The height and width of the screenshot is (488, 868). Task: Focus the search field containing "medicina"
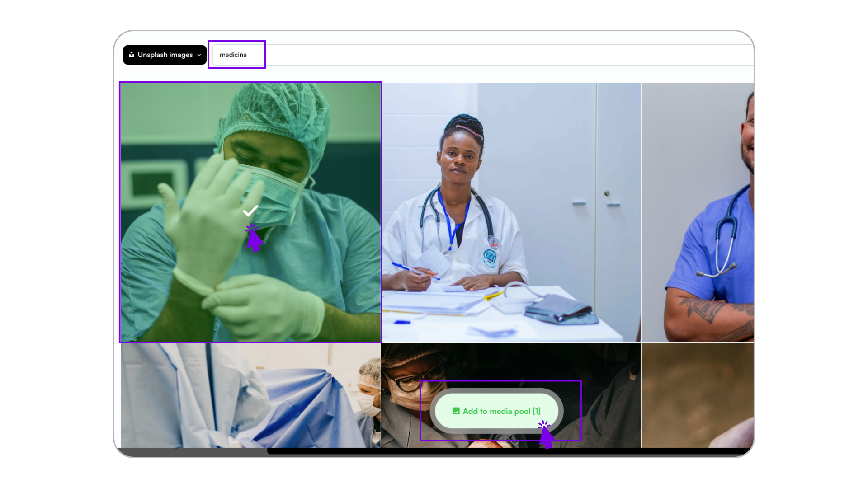pyautogui.click(x=482, y=55)
